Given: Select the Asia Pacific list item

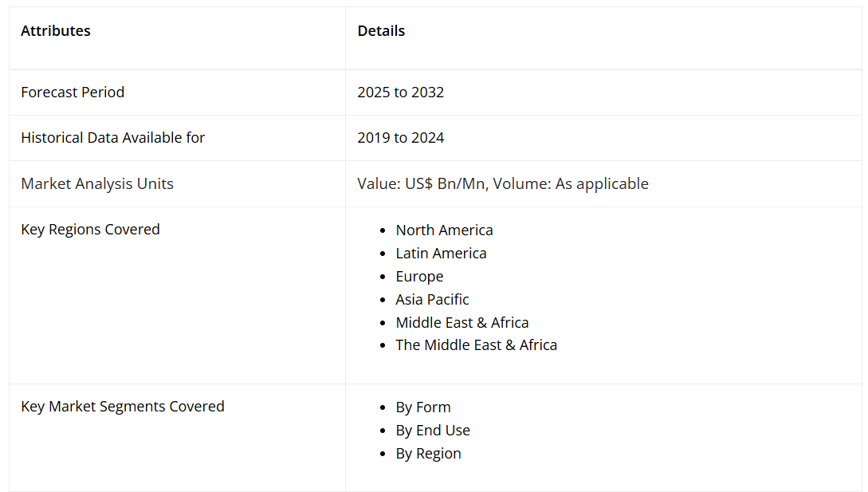Looking at the screenshot, I should (x=432, y=300).
